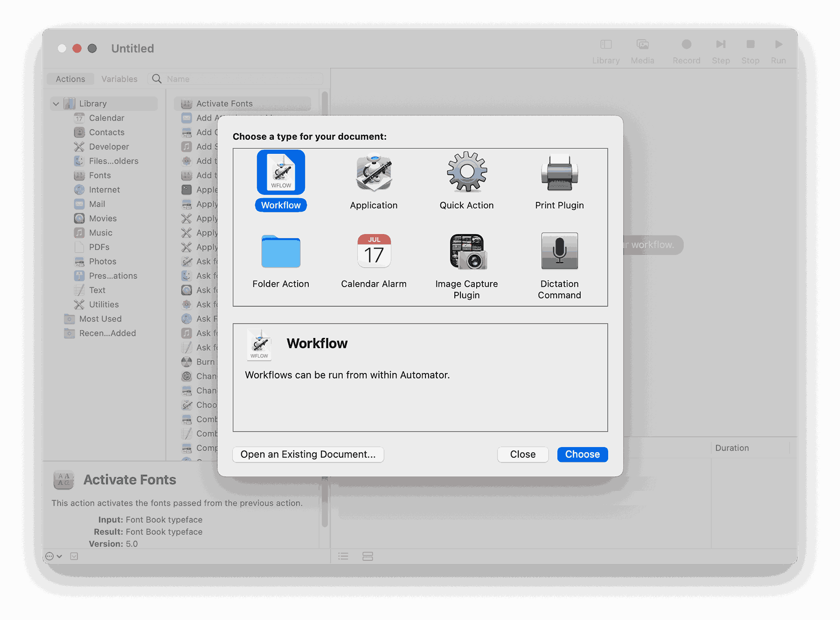Click Open an Existing Document
Screen dimensions: 840x620
pyautogui.click(x=308, y=454)
